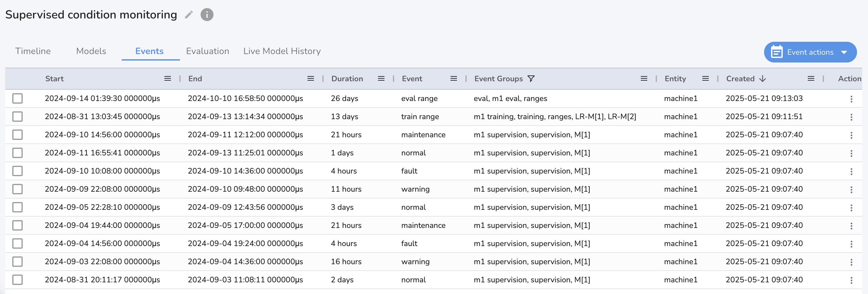Sort by Entity column header
Image resolution: width=868 pixels, height=294 pixels.
pyautogui.click(x=675, y=79)
